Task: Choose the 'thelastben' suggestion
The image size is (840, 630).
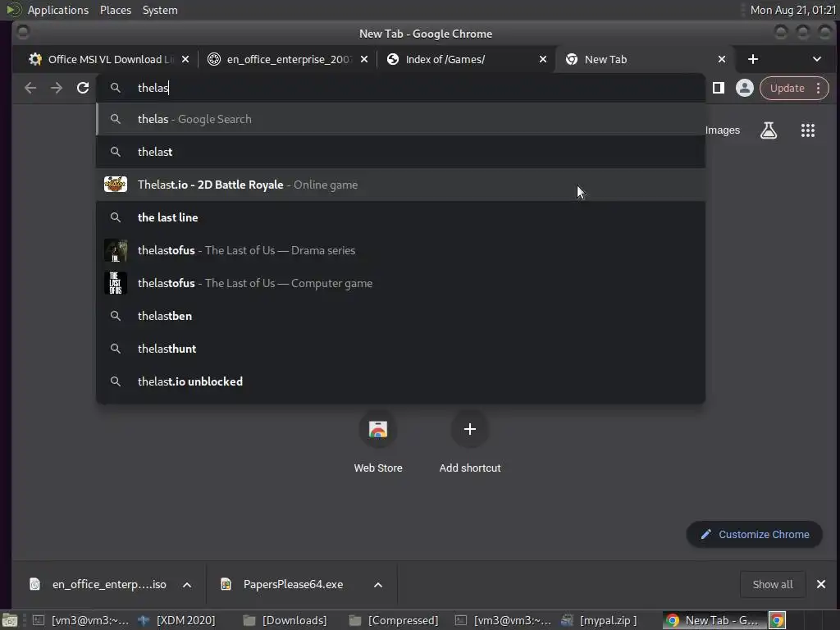Action: (400, 316)
